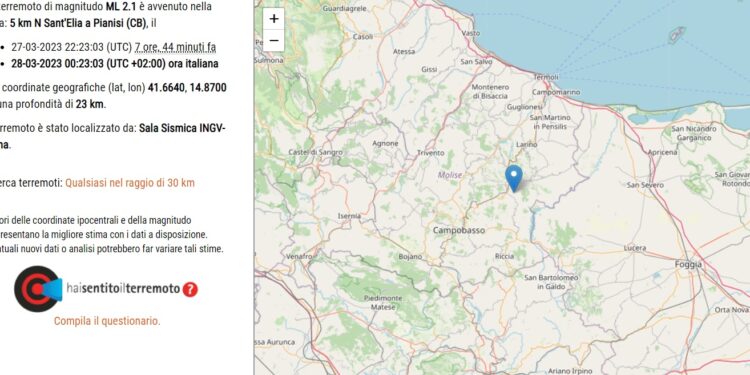Click the 'Castel di Sangro' map label
The image size is (750, 375).
click(x=315, y=152)
